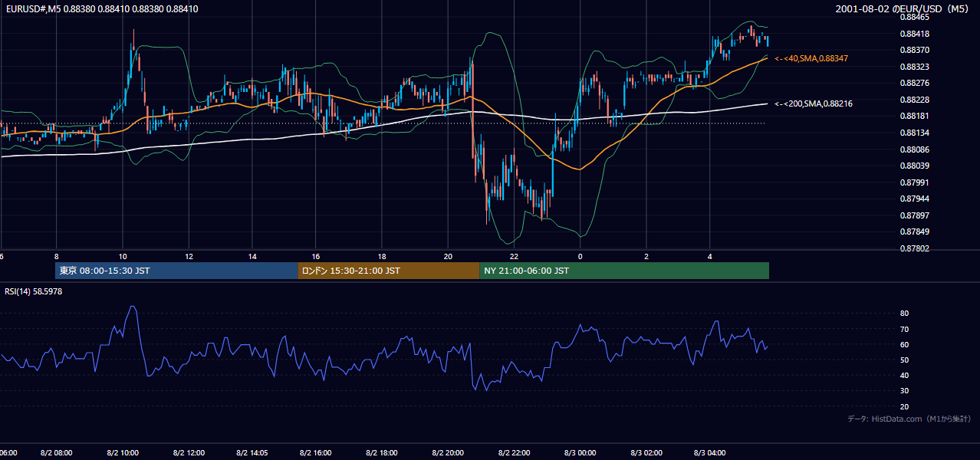The width and height of the screenshot is (980, 460).
Task: Click time label 8/2 14:05
Action: [x=252, y=452]
